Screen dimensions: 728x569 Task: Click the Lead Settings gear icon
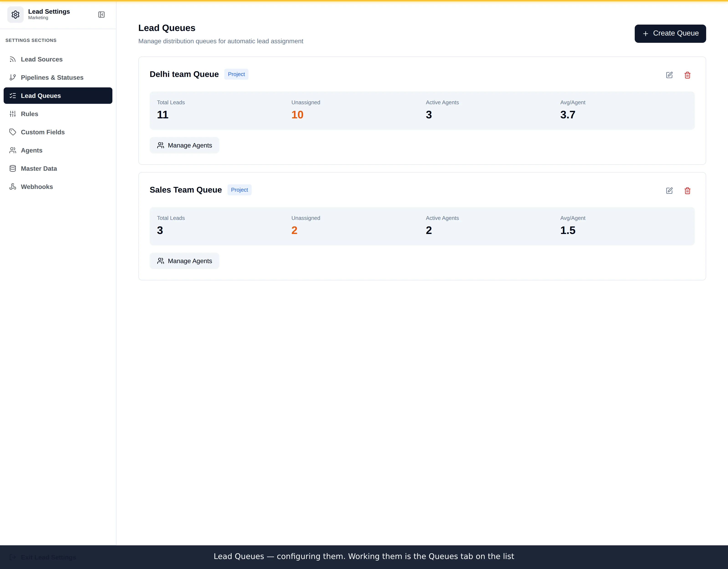coord(15,15)
